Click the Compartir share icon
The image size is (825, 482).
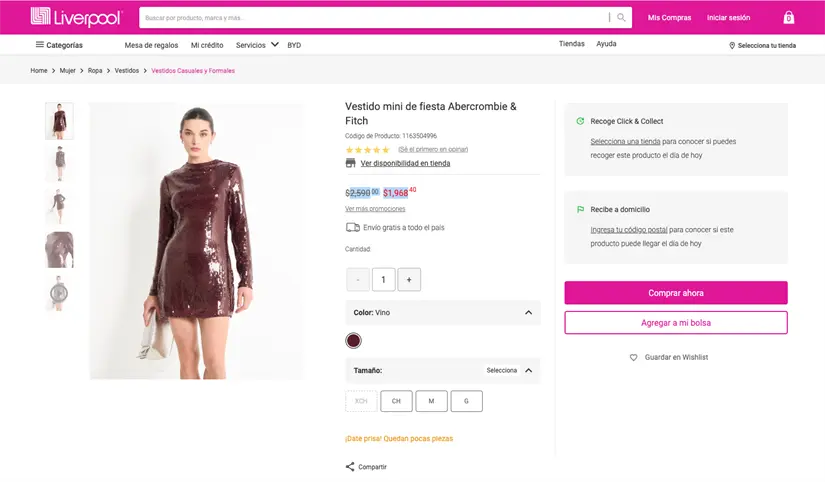click(350, 467)
